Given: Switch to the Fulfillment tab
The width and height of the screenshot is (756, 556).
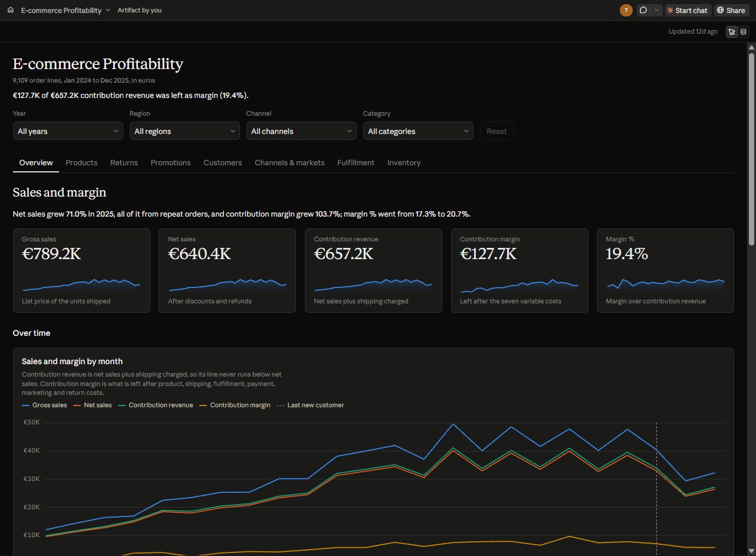Looking at the screenshot, I should tap(356, 162).
